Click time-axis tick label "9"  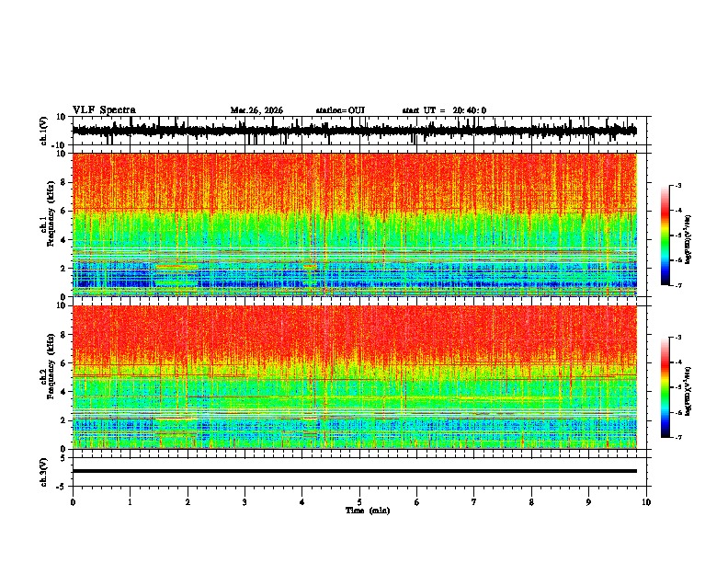588,502
